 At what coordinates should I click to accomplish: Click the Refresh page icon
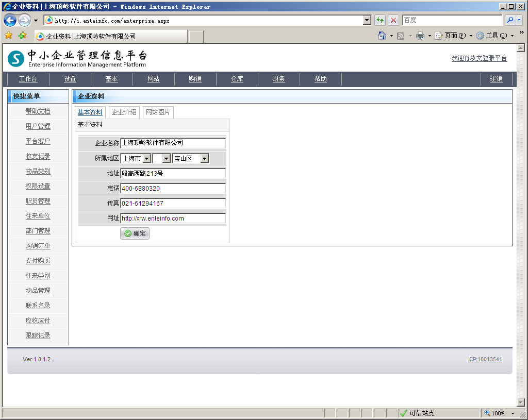(x=380, y=20)
